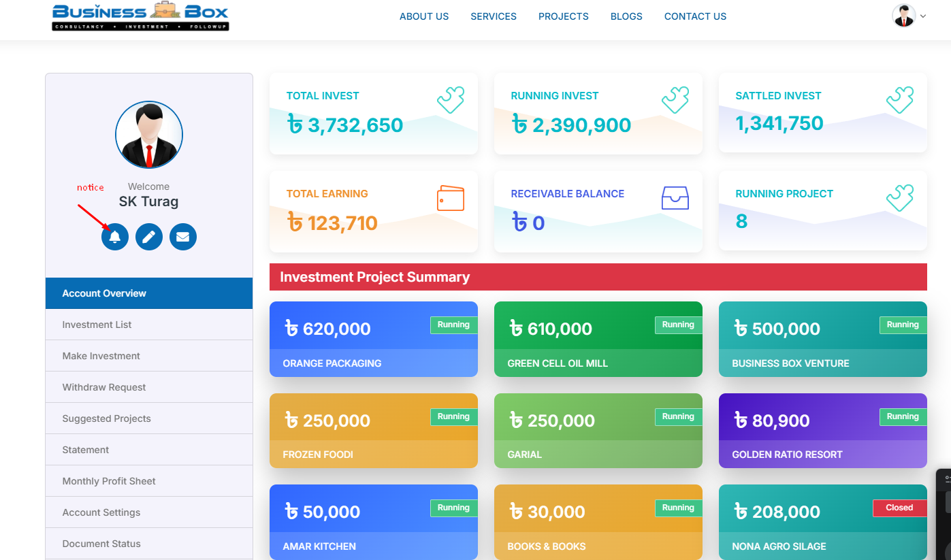Open Contact Us in navigation bar
Screen dimensions: 951x560
[x=695, y=16]
